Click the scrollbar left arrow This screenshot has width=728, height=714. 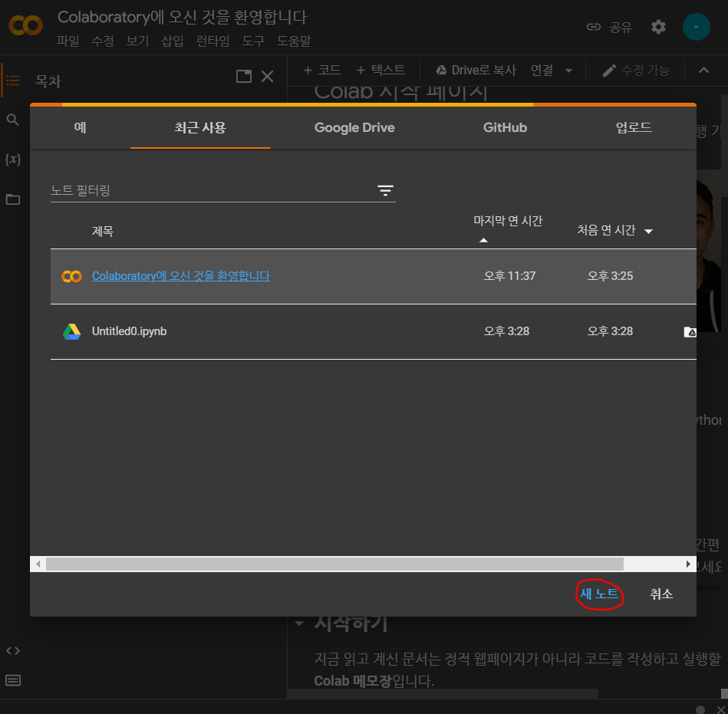pyautogui.click(x=38, y=564)
